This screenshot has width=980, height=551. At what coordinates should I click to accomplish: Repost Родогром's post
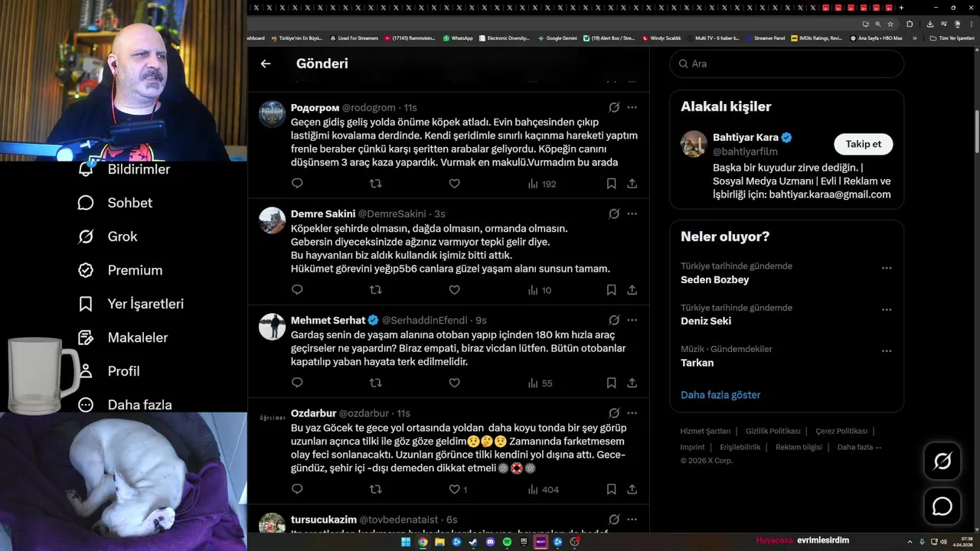pyautogui.click(x=375, y=184)
